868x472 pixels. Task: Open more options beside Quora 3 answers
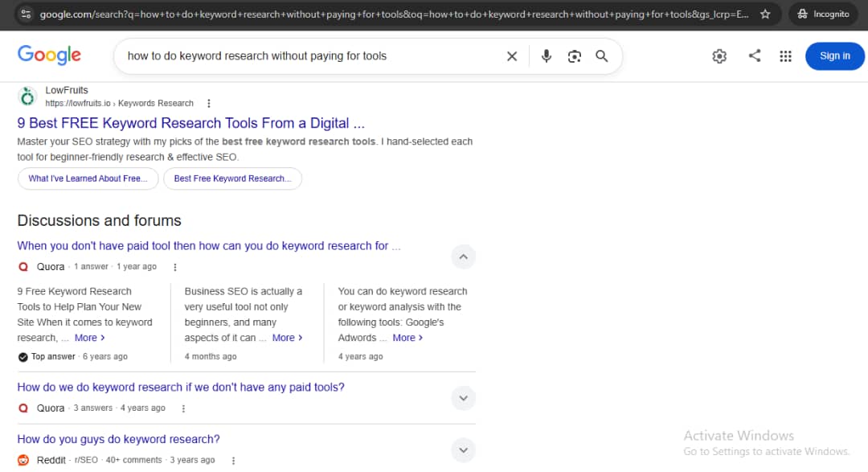(x=183, y=408)
